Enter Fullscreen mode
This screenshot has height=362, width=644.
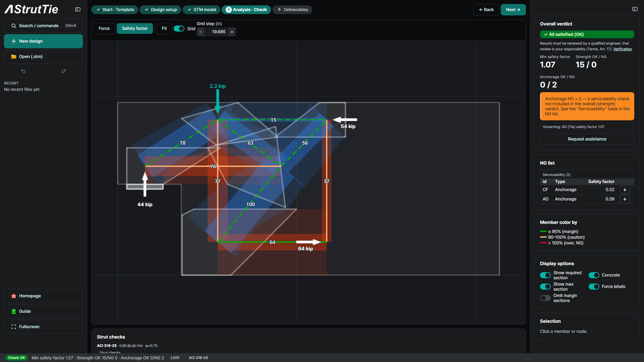[43, 327]
